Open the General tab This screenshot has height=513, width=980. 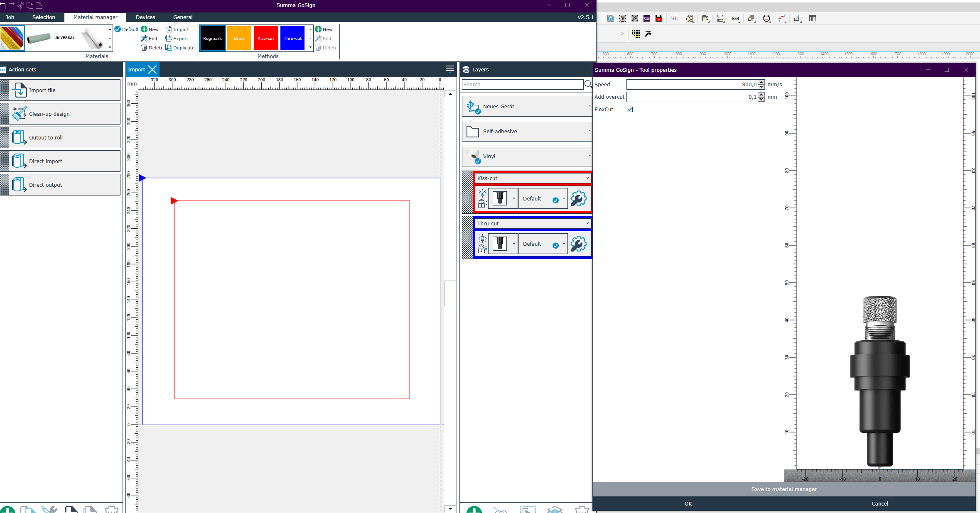click(x=183, y=17)
